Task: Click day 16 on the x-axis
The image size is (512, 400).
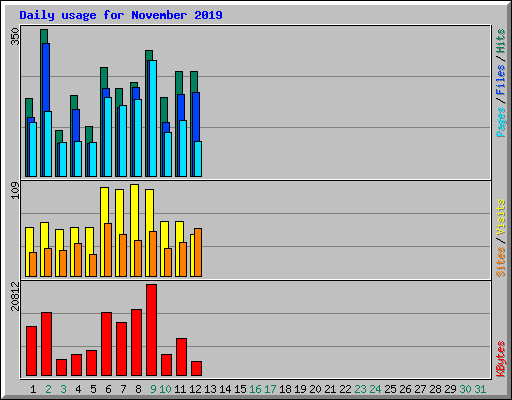Action: coord(255,389)
